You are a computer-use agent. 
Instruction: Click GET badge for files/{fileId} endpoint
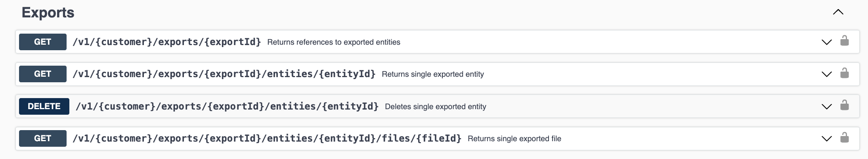[42, 138]
